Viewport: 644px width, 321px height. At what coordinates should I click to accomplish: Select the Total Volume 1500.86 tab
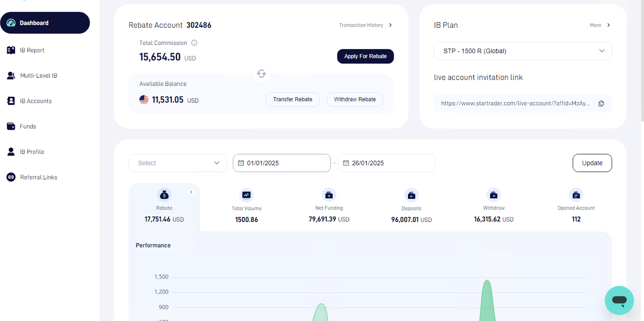(x=246, y=207)
